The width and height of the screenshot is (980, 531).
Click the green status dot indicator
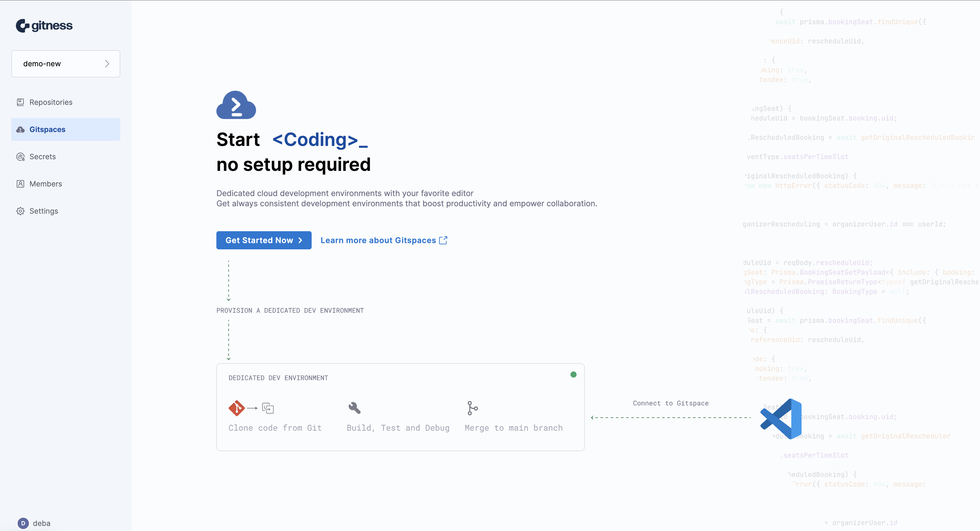click(x=573, y=375)
